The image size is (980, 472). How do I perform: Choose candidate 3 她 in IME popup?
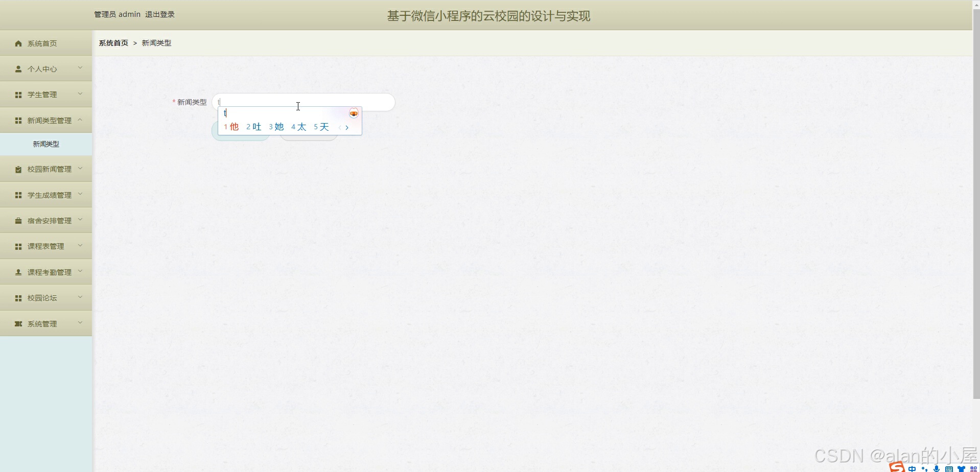(x=276, y=127)
